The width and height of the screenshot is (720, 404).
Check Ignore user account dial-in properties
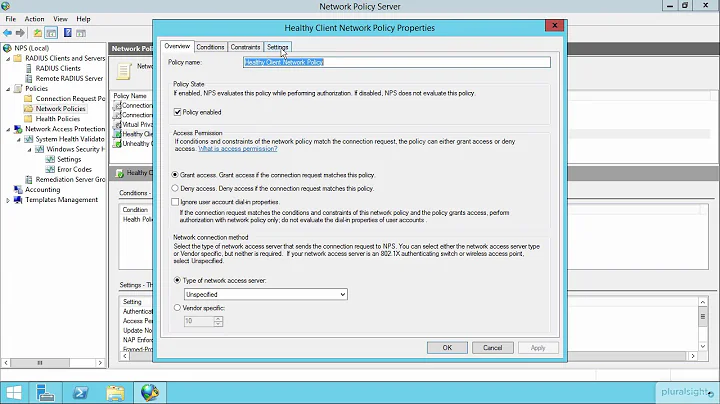[175, 202]
